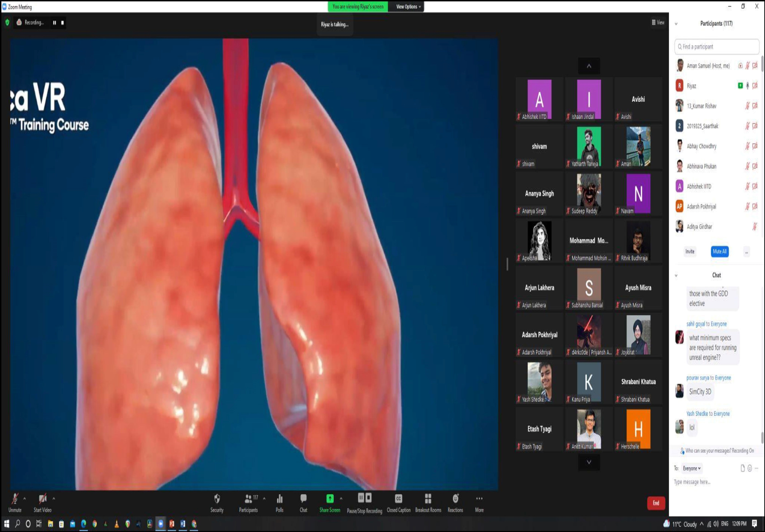
Task: Click the participants list scrollbar
Action: [x=762, y=64]
